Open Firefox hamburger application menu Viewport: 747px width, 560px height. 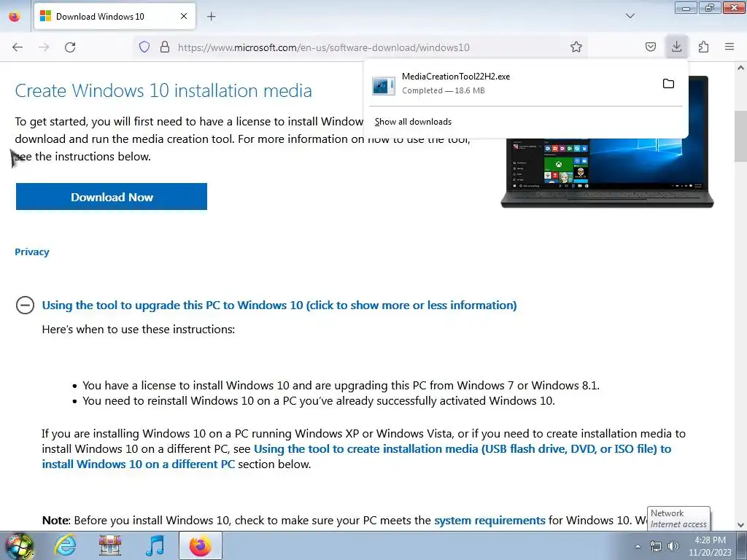(729, 47)
